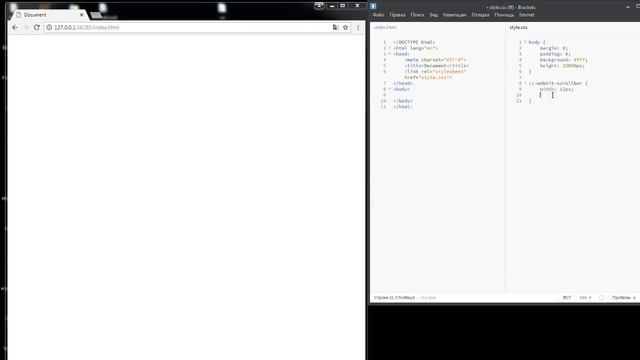Click the #FFF color value in style.css
Viewport: 640px width, 360px height.
[x=580, y=60]
